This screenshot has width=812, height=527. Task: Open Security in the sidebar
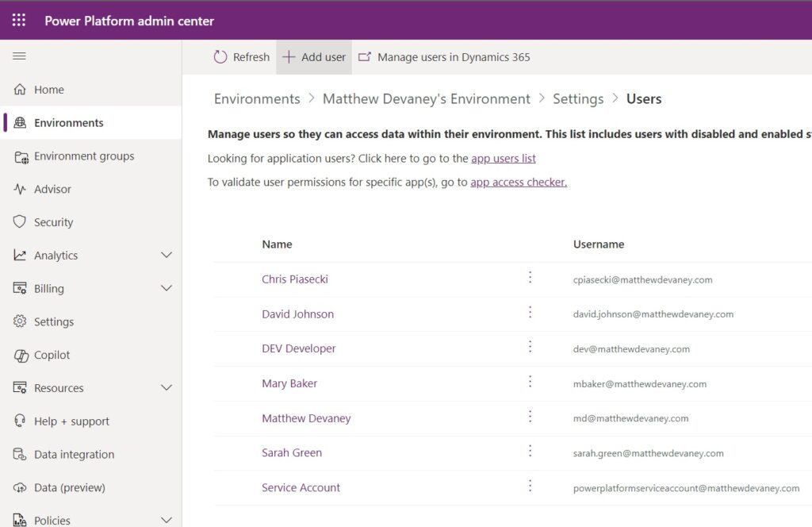click(x=91, y=222)
